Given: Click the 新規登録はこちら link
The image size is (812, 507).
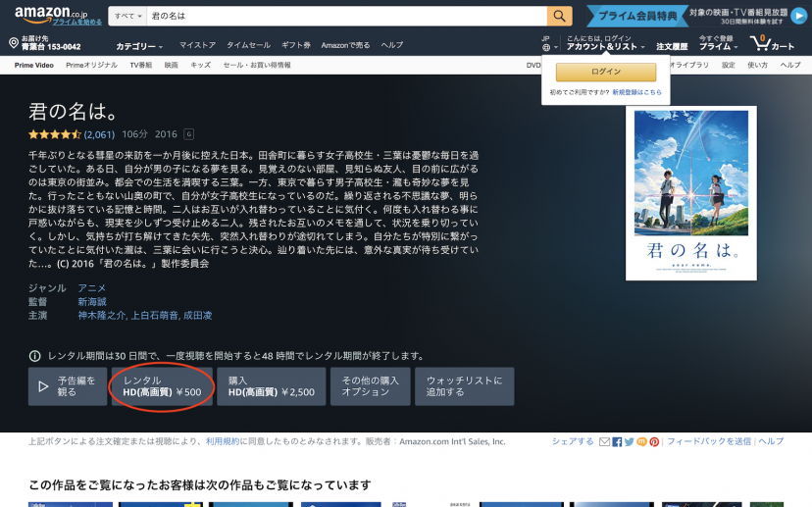Looking at the screenshot, I should [x=636, y=92].
